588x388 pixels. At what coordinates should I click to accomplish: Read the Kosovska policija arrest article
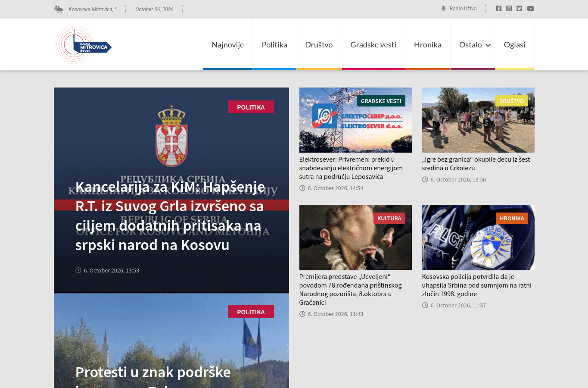pos(477,285)
